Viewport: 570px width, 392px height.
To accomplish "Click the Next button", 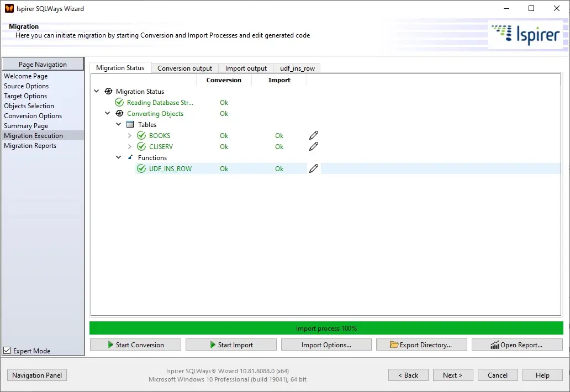I will 453,375.
